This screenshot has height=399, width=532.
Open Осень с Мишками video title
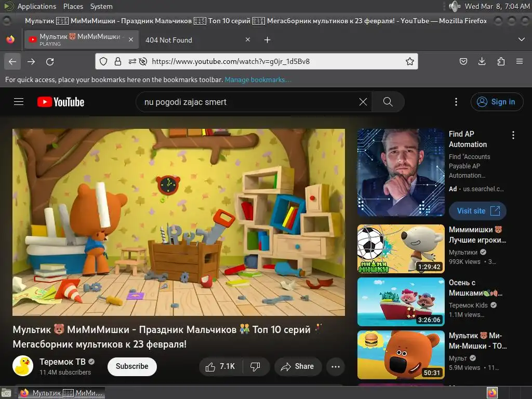476,288
